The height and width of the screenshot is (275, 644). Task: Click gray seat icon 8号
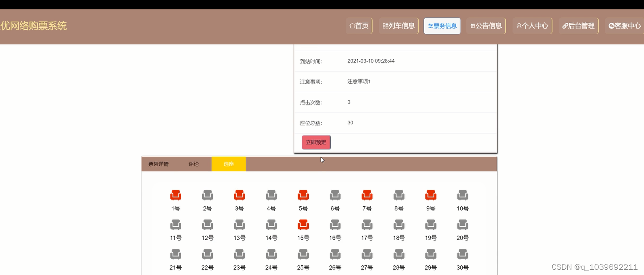pyautogui.click(x=399, y=195)
